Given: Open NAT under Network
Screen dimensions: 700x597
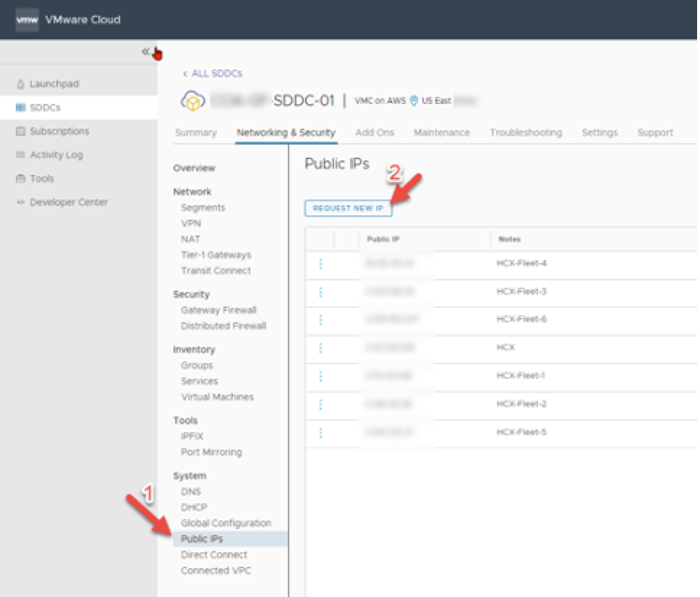Looking at the screenshot, I should [191, 239].
